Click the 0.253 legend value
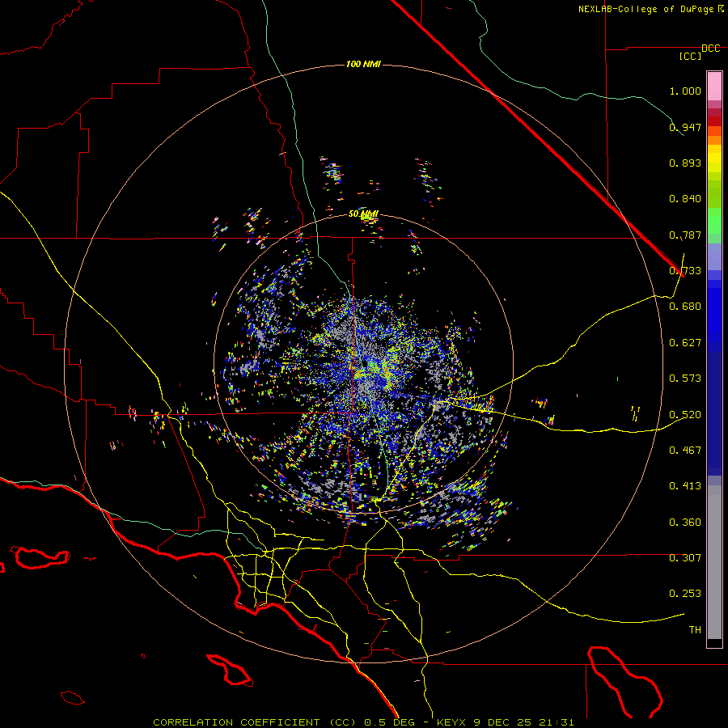Image resolution: width=728 pixels, height=728 pixels. click(x=685, y=594)
